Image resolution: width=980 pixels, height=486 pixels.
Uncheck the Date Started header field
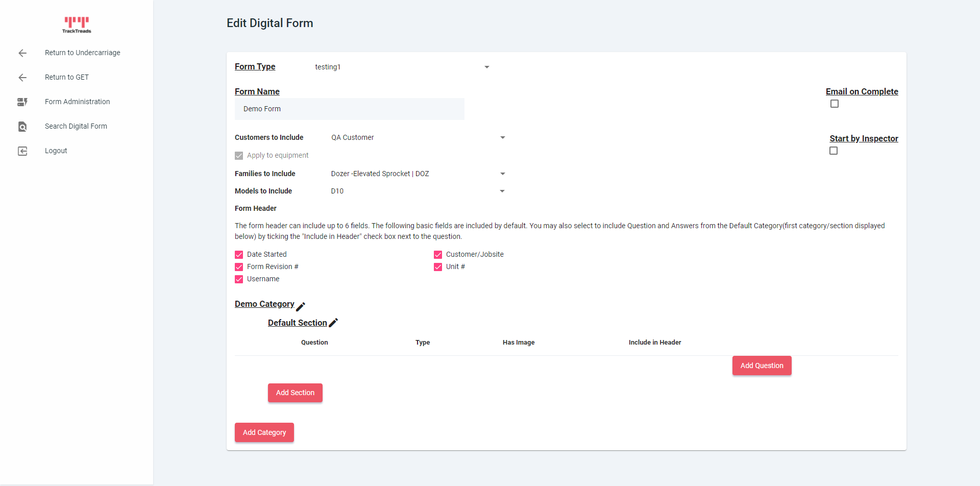coord(239,254)
